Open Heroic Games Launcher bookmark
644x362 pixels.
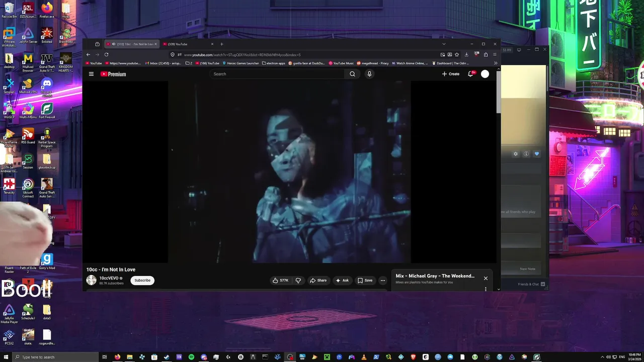pyautogui.click(x=240, y=63)
